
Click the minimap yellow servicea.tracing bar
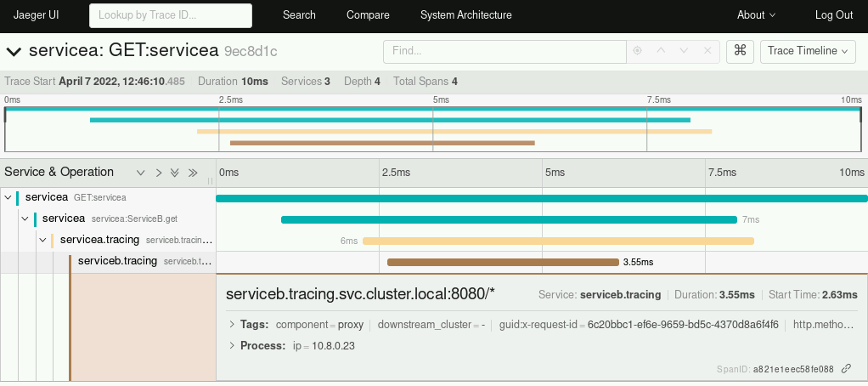coord(454,131)
